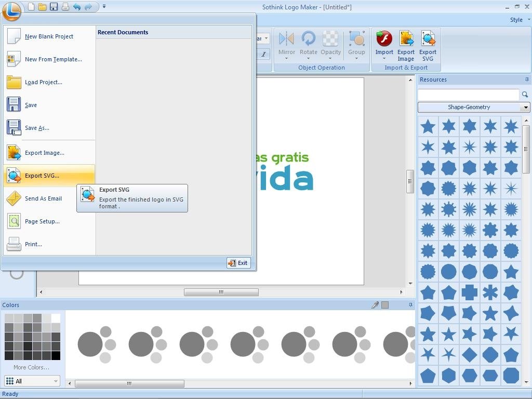Click the Resources search magnifier icon

525,95
